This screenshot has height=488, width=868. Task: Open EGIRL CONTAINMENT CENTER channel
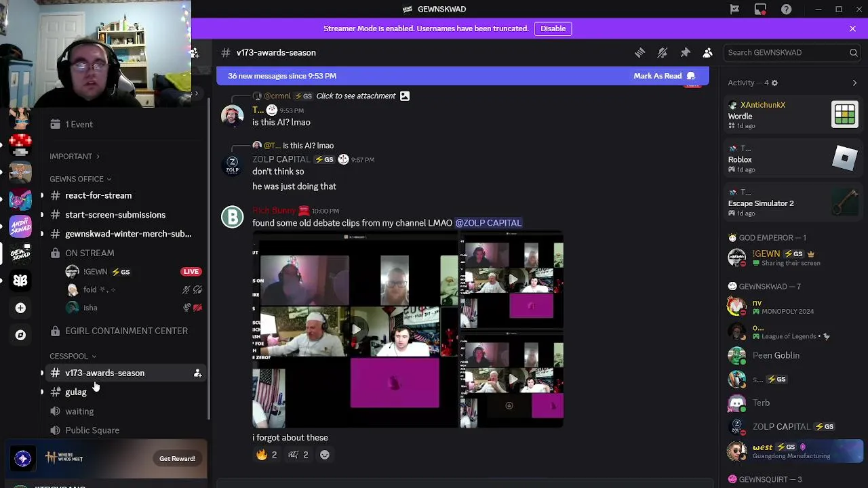tap(125, 331)
